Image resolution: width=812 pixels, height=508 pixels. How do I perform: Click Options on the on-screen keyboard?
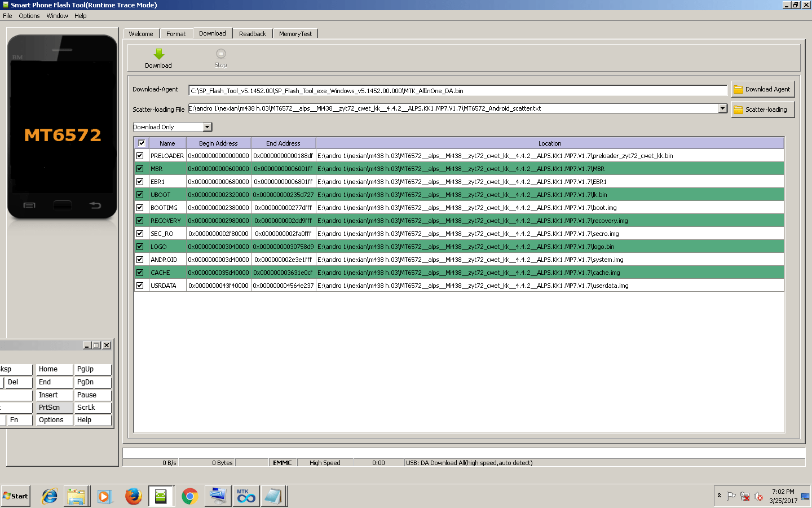55,420
